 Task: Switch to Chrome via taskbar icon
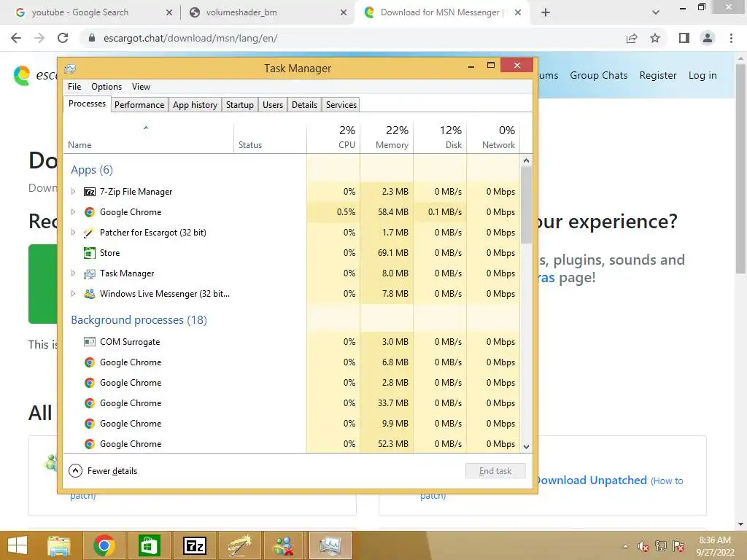click(x=104, y=545)
